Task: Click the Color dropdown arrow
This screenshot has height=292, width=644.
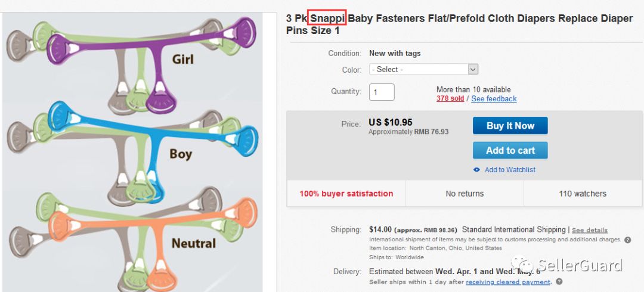Action: coord(473,69)
